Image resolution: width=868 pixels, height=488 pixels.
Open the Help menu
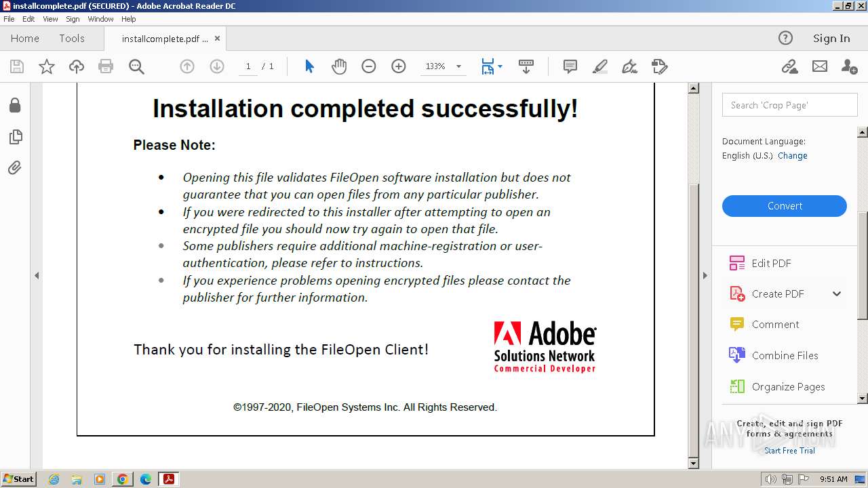[x=129, y=19]
